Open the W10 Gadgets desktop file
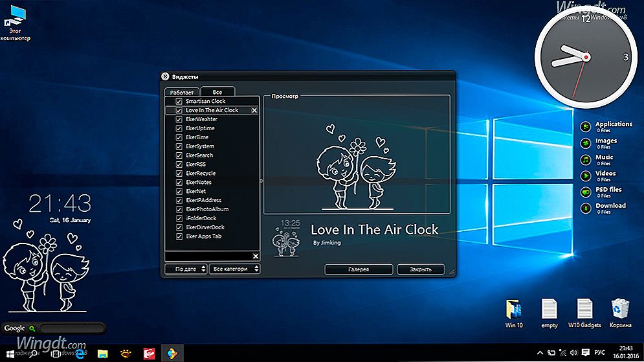 point(584,313)
